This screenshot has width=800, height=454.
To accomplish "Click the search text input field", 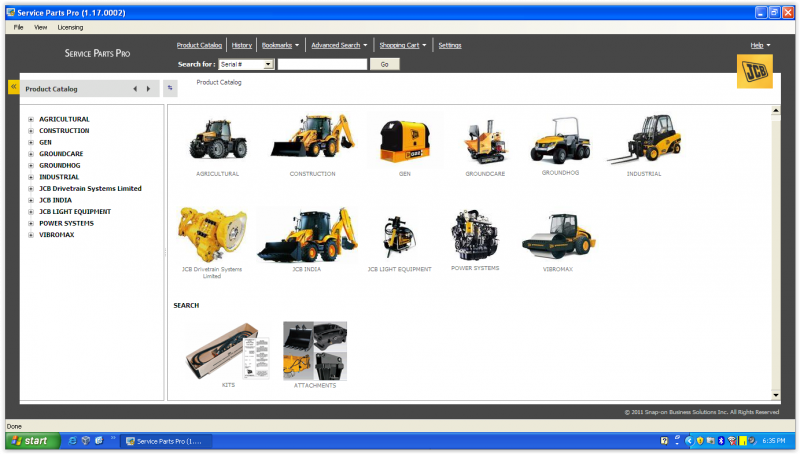I will [322, 64].
